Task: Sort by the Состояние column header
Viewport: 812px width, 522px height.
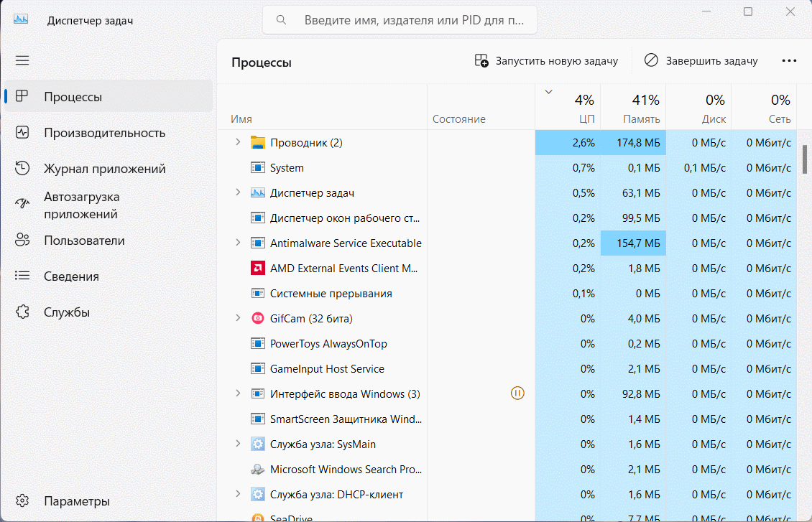Action: [x=481, y=107]
